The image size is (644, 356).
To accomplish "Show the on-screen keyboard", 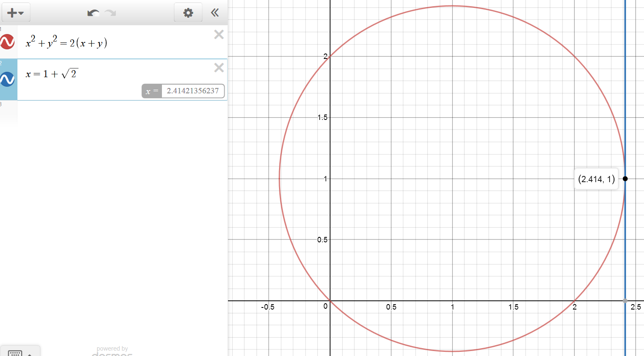I will click(15, 353).
